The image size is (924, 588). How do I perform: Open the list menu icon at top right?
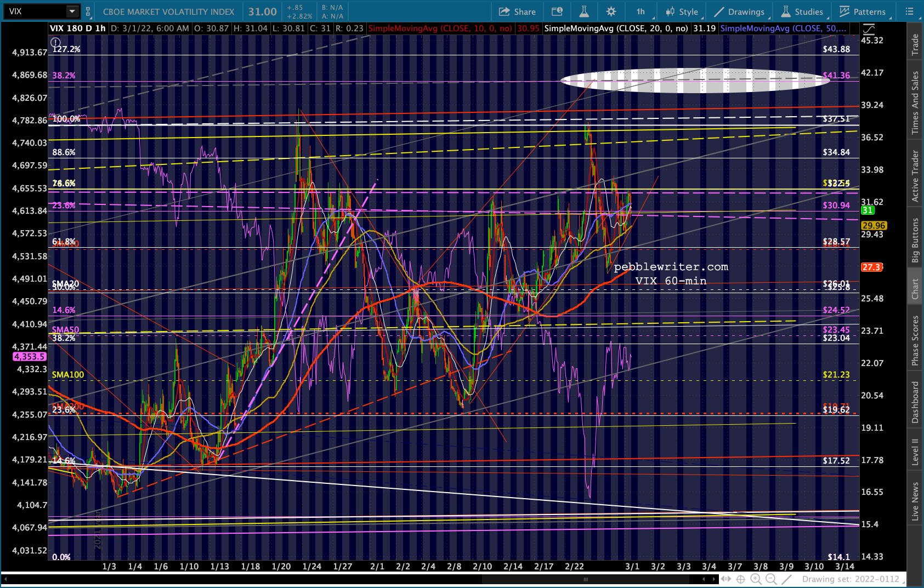[x=909, y=12]
